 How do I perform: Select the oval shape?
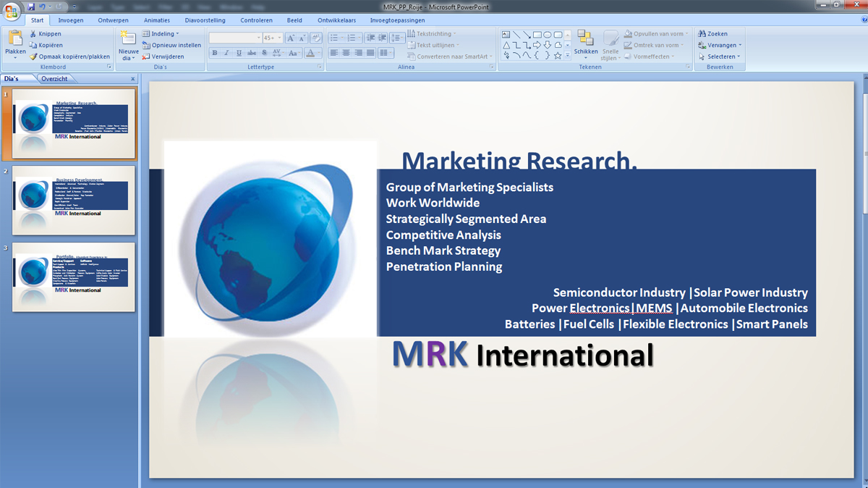click(x=548, y=34)
